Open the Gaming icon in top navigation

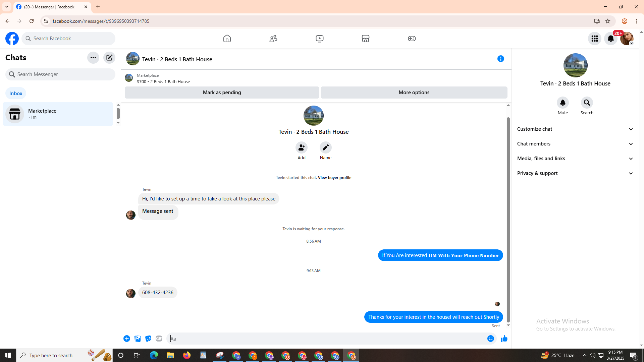point(412,39)
